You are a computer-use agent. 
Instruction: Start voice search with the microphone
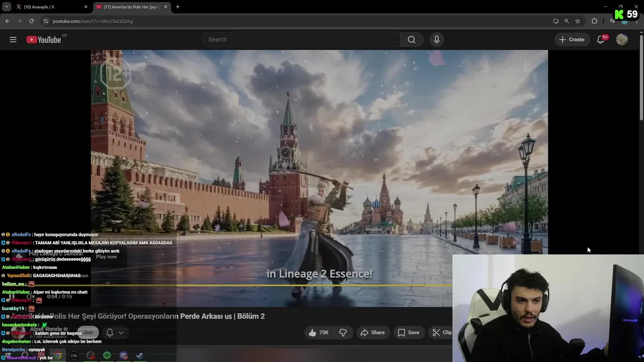click(437, 40)
